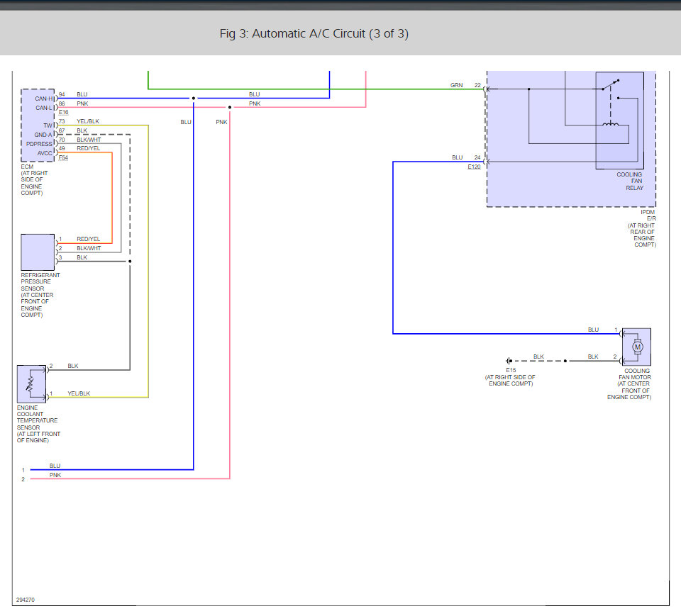Click the diagram number 294270
Viewport: 681px width, 616px height.
click(25, 600)
